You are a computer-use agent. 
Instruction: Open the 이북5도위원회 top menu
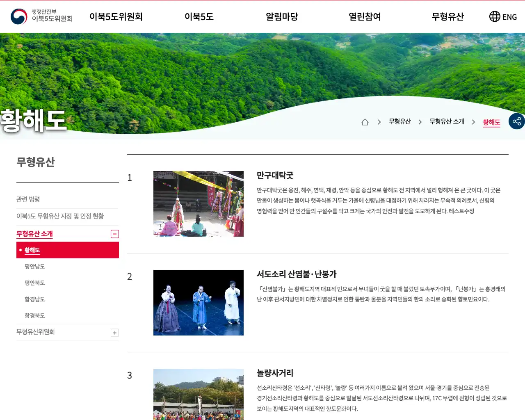click(116, 16)
